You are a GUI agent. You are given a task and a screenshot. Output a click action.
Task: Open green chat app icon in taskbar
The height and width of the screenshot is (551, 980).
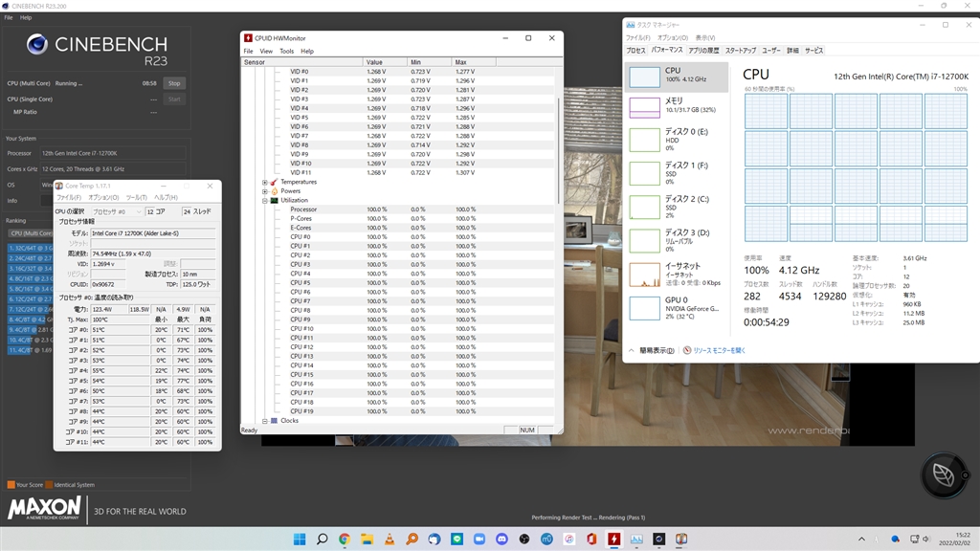tap(457, 539)
